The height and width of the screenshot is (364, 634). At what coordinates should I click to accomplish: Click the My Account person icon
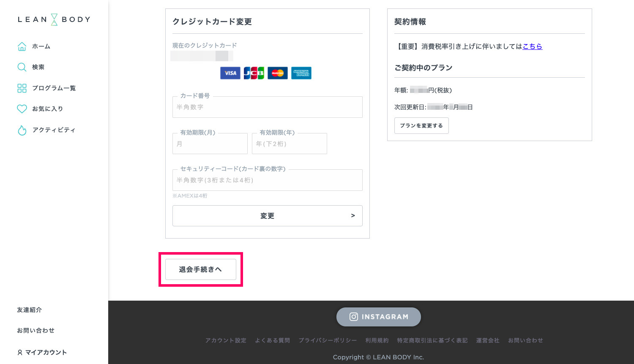pyautogui.click(x=20, y=352)
